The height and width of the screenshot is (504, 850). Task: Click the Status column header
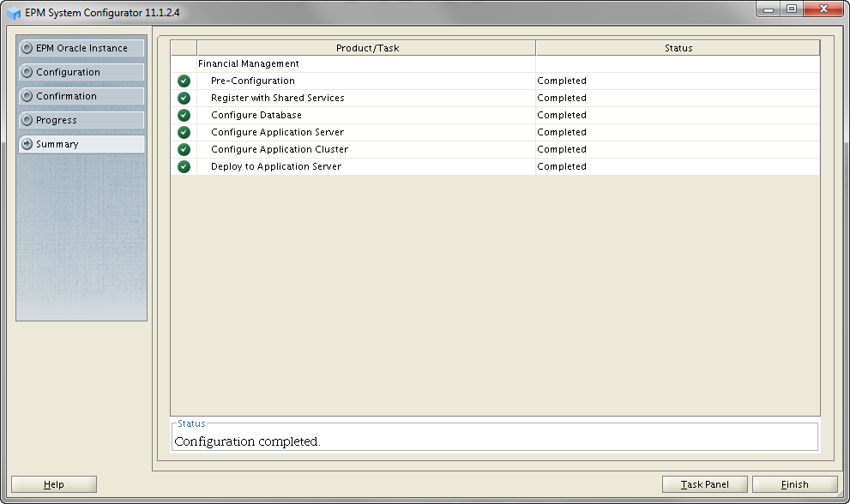678,48
